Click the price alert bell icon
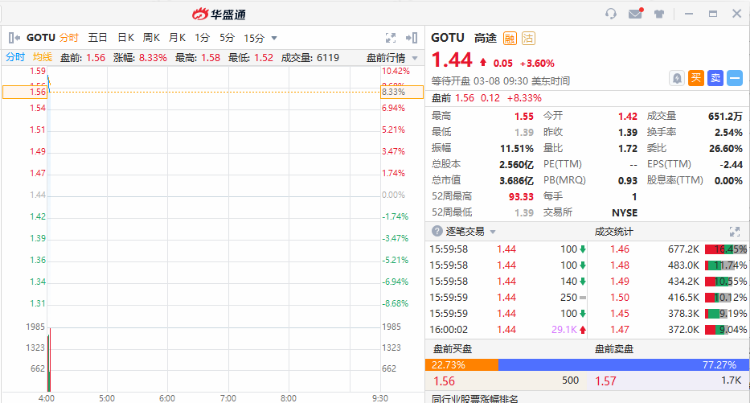Image resolution: width=750 pixels, height=403 pixels. coord(677,78)
